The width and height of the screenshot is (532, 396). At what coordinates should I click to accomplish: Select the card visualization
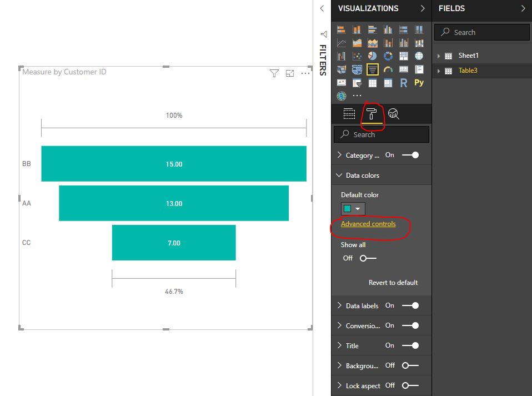403,69
